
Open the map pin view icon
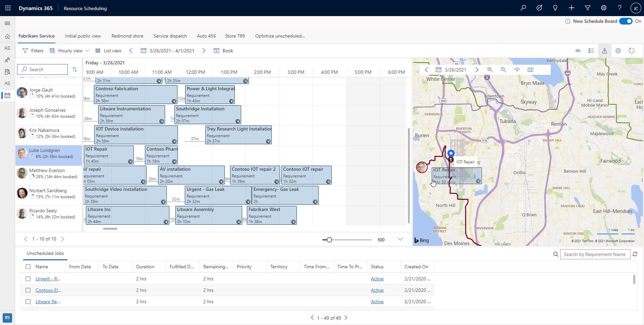[x=605, y=51]
